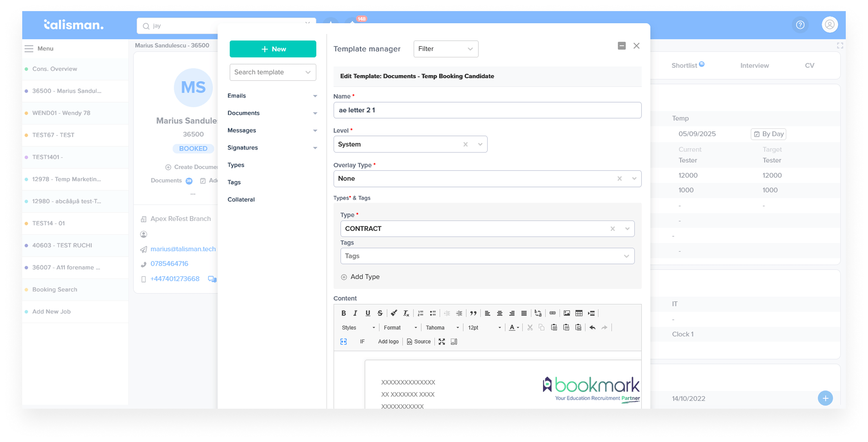Click the remove format icon
868x442 pixels.
pos(406,313)
